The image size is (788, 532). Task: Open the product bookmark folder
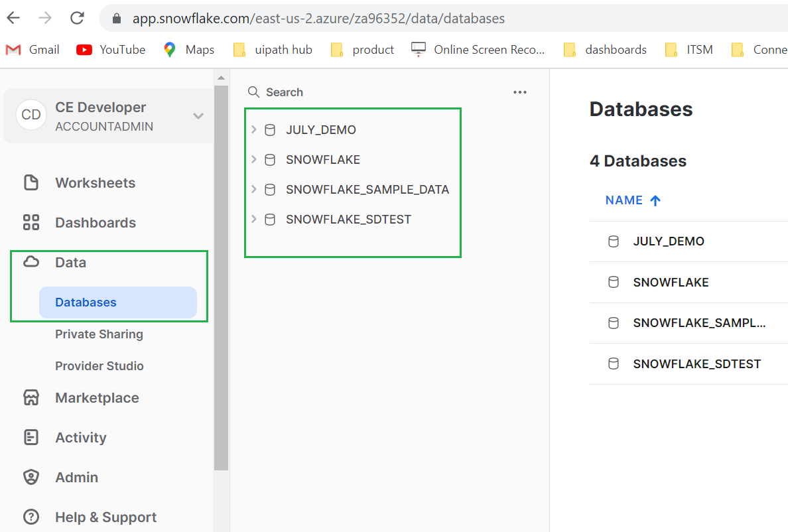pos(362,50)
